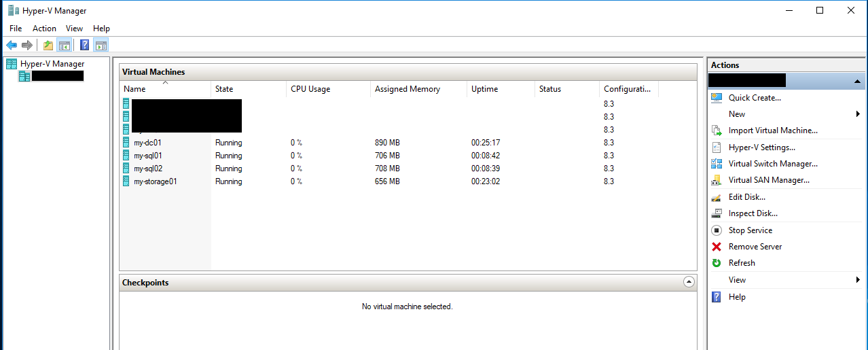The image size is (868, 350).
Task: Choose Stop Service action
Action: [751, 230]
